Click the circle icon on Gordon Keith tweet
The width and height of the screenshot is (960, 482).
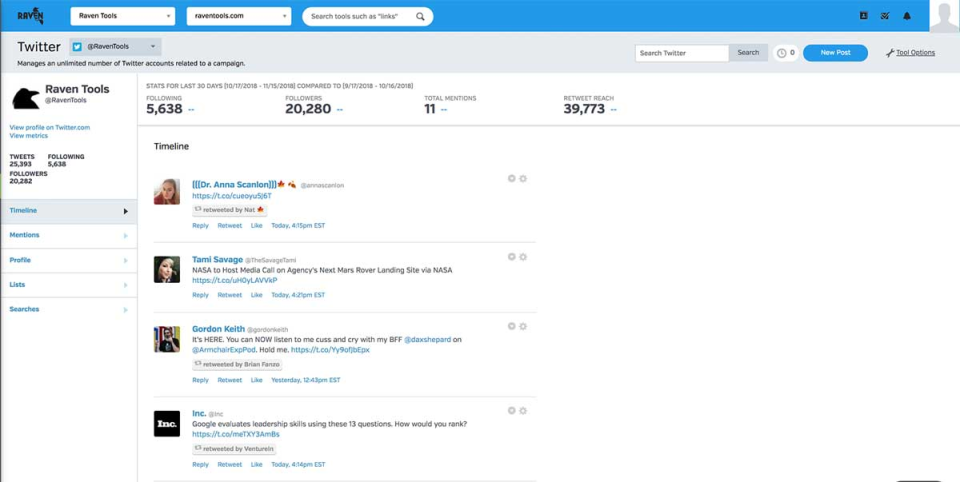click(511, 326)
